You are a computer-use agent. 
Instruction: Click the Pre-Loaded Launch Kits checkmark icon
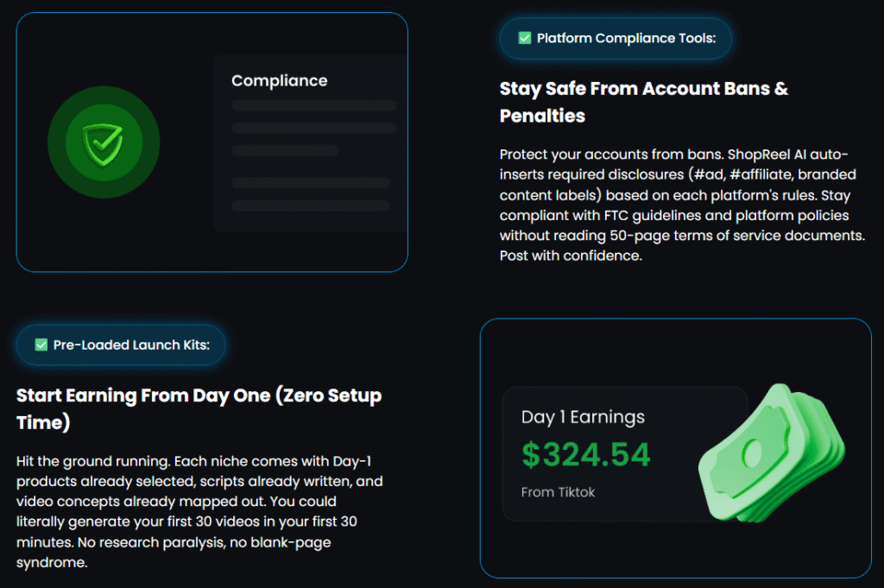tap(41, 345)
